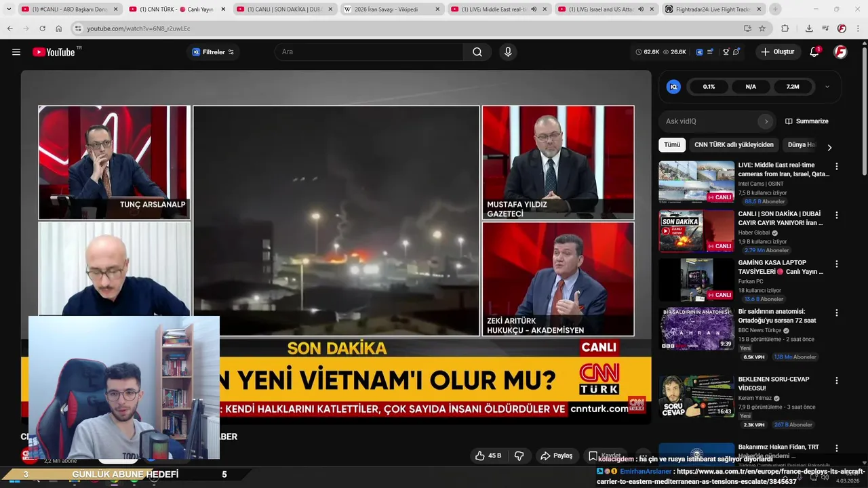
Task: Mute the 'LIVE: Israel and US Atta...' tab audio
Action: pos(641,9)
